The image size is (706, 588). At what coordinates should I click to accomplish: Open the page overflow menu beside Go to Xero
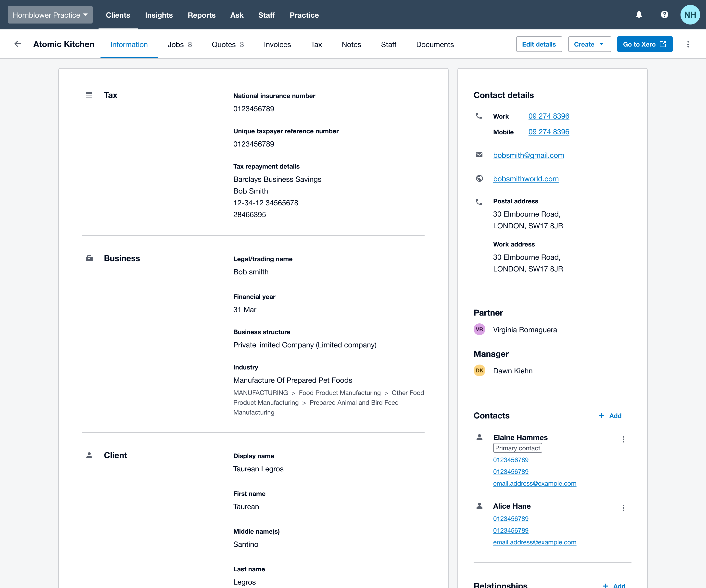pos(688,44)
